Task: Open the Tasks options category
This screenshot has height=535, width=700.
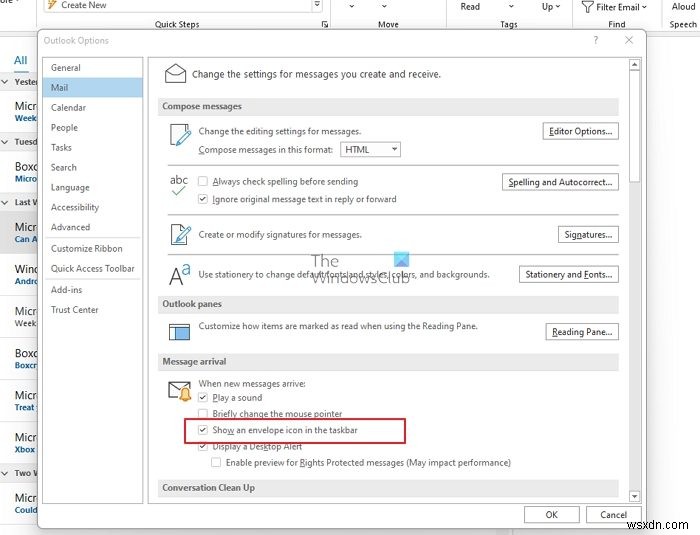Action: [x=93, y=147]
